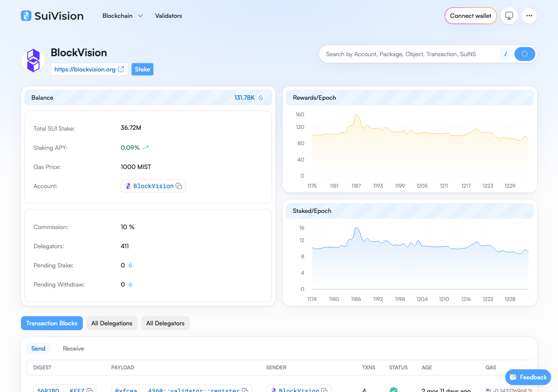
Task: Open the three-dots more options menu
Action: tap(529, 16)
